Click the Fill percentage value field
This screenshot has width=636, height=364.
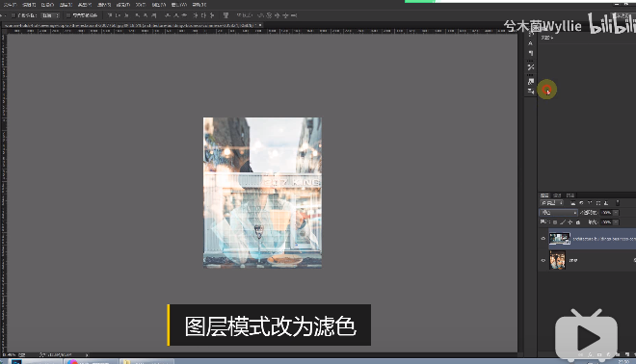tap(606, 222)
